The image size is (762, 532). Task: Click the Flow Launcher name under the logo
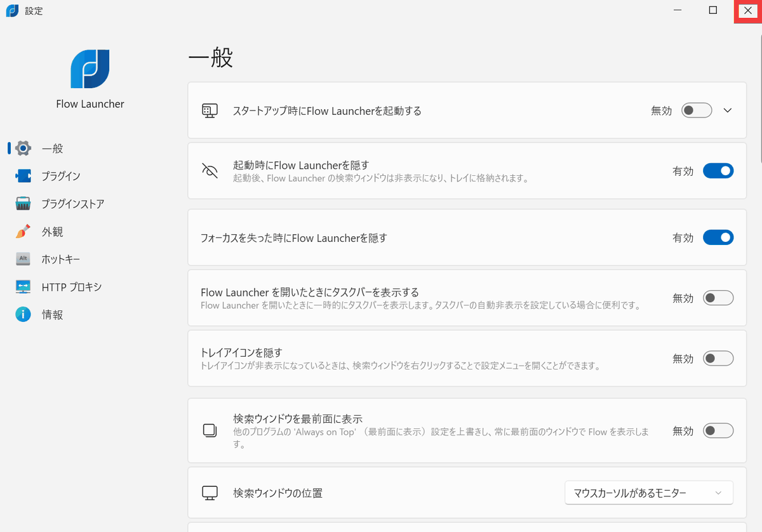tap(90, 104)
